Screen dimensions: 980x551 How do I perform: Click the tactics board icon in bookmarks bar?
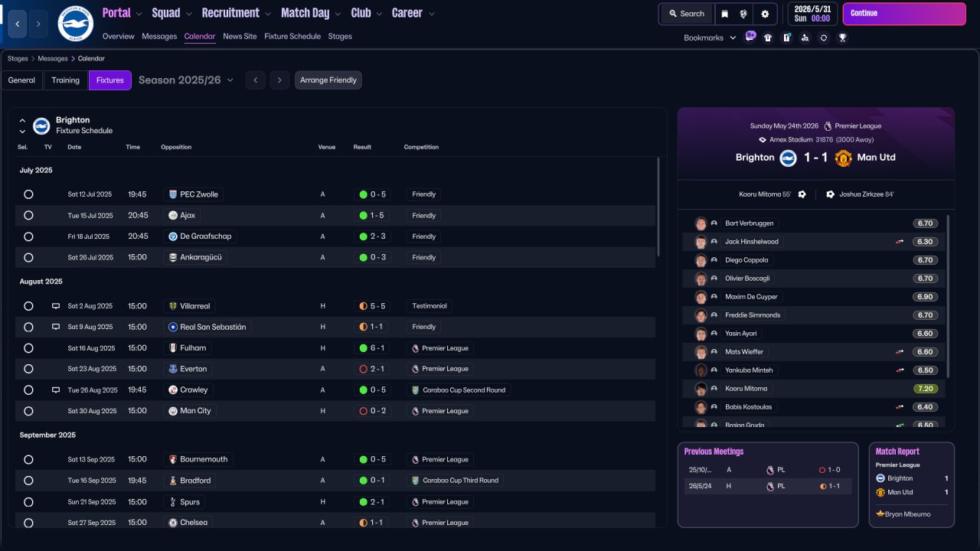tap(786, 37)
